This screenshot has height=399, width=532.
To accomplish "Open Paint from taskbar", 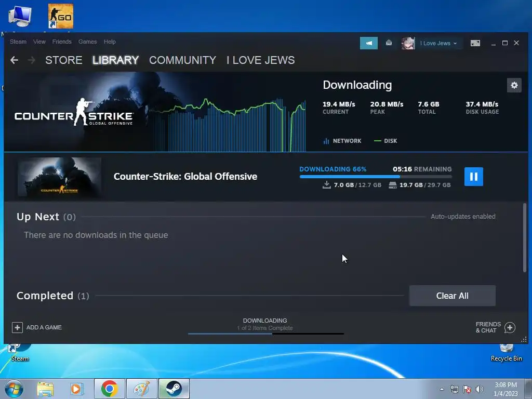I will [x=141, y=389].
